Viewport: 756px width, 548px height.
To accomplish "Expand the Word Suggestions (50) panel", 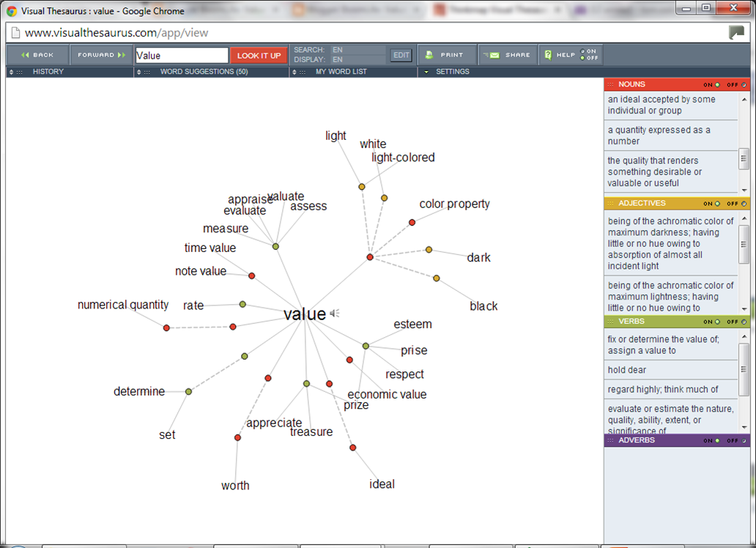I will coord(139,72).
